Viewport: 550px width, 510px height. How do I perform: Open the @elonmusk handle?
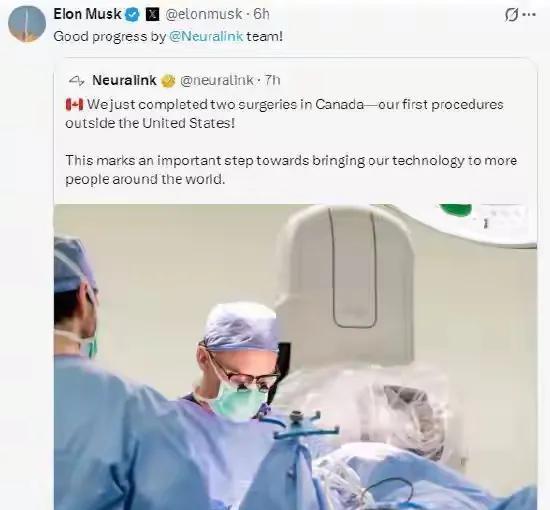tap(203, 15)
